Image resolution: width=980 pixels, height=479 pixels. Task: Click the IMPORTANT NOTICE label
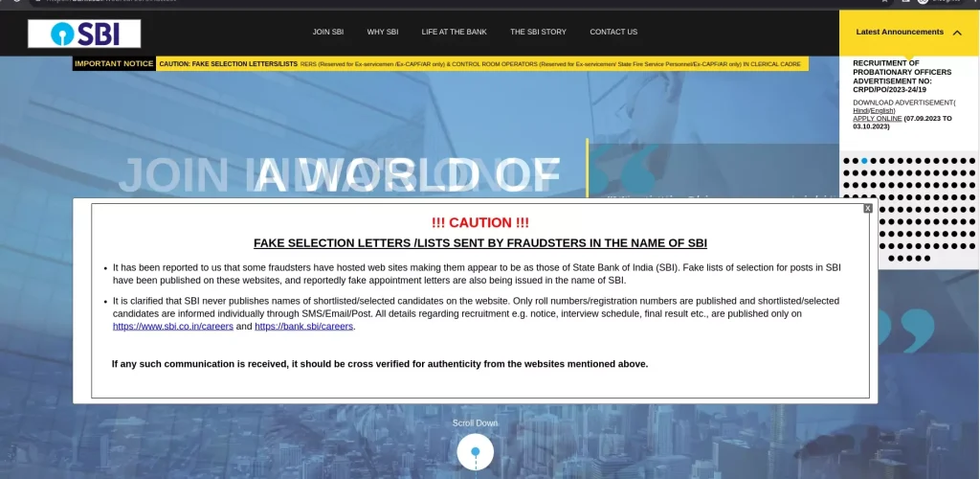click(114, 64)
